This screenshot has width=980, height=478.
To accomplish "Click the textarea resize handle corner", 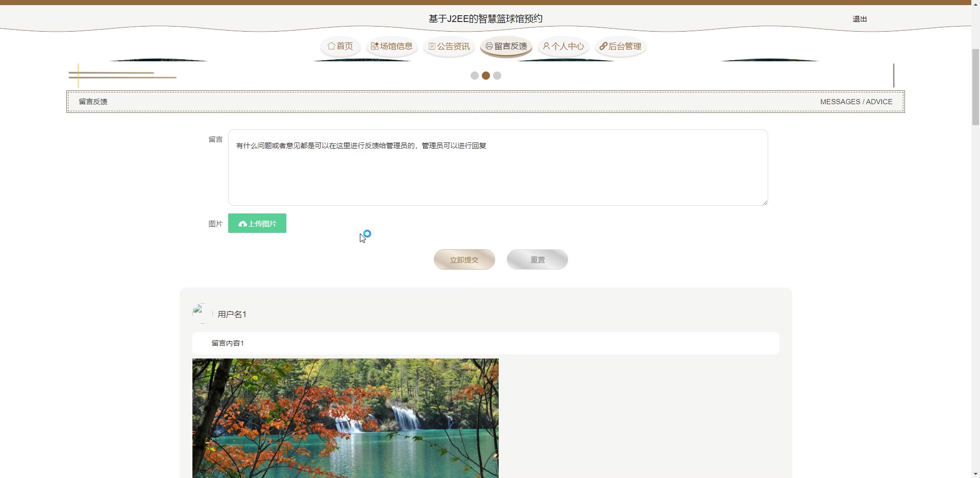I will click(765, 202).
